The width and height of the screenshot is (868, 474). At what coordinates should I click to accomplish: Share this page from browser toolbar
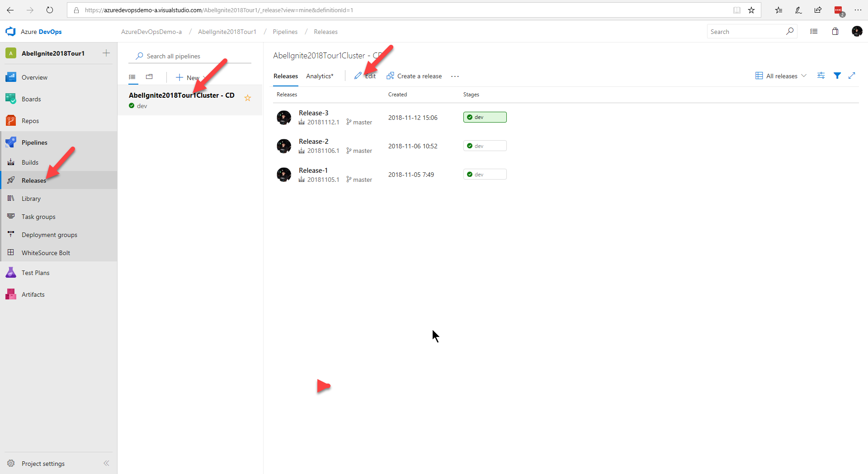point(818,10)
